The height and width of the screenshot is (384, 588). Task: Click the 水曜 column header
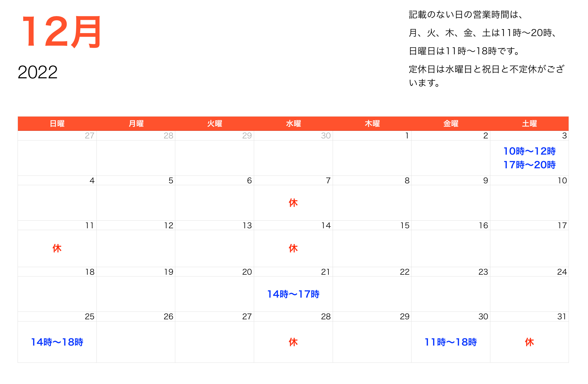pos(293,124)
